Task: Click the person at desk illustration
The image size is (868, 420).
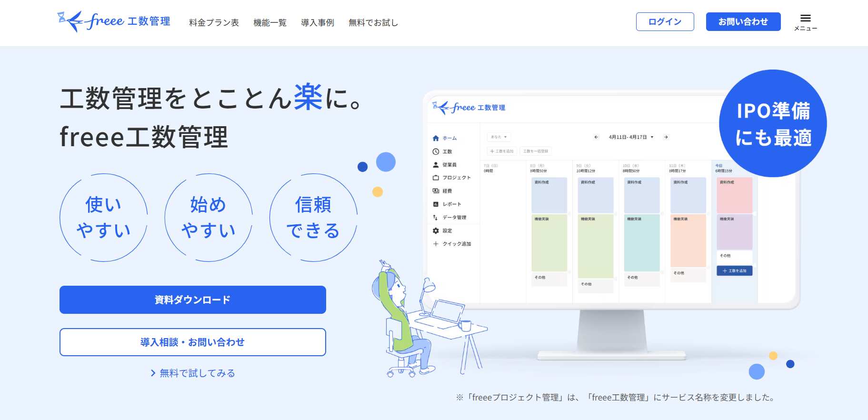Action: (429, 319)
